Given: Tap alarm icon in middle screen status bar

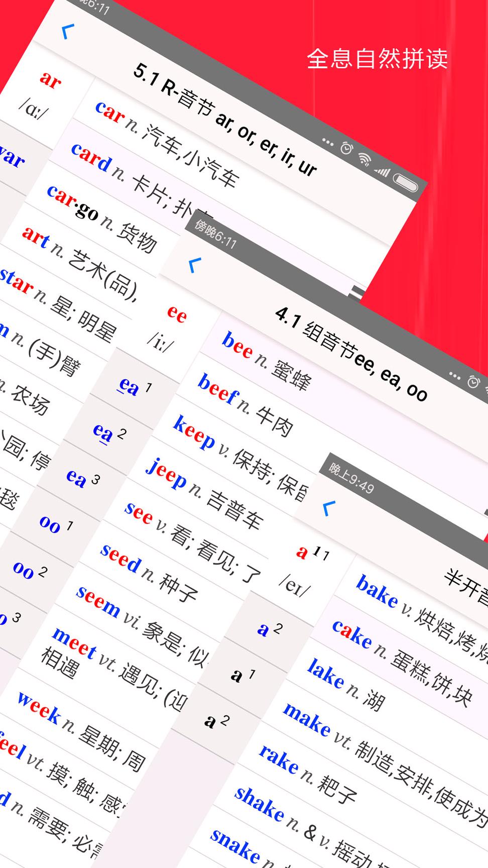Looking at the screenshot, I should click(x=473, y=382).
